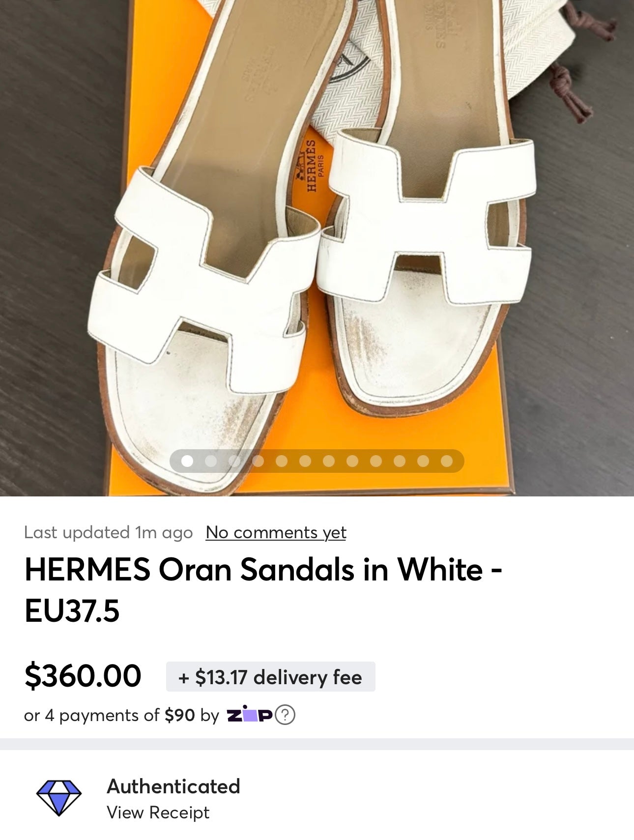The height and width of the screenshot is (840, 634).
Task: Click the $13.17 delivery fee badge
Action: pyautogui.click(x=271, y=677)
